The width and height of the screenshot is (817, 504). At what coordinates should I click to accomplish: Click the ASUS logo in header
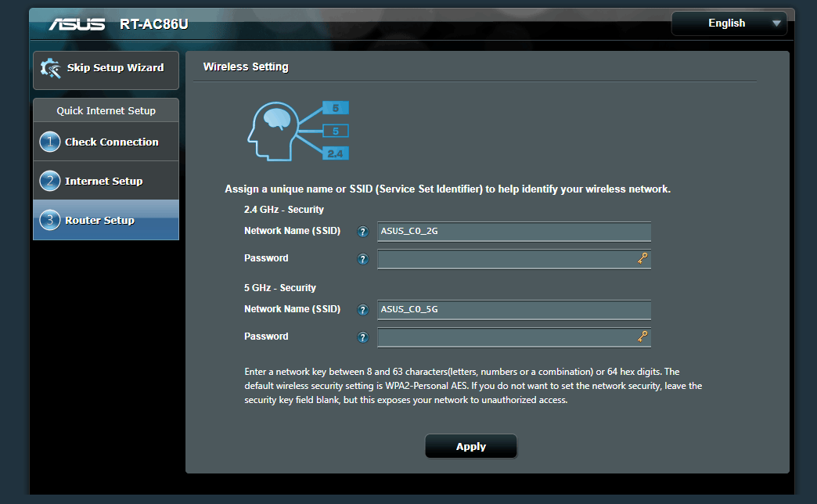click(x=77, y=24)
